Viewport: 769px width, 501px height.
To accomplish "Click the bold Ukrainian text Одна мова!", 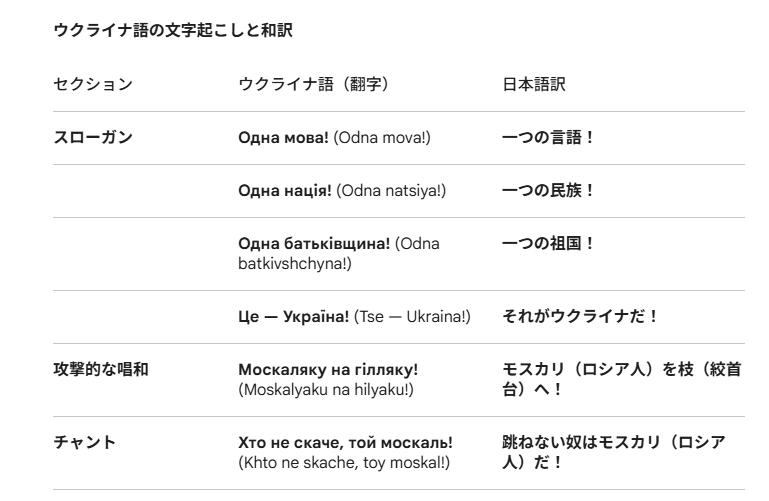I will [x=284, y=137].
